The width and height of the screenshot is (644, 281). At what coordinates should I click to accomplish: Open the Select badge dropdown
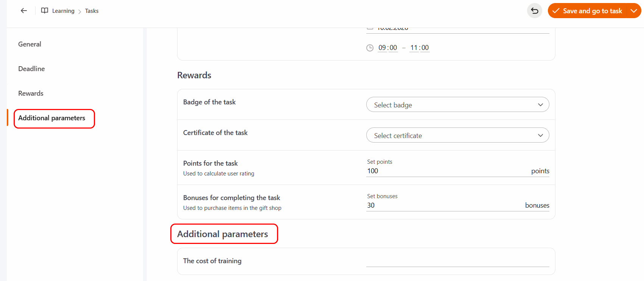tap(457, 105)
